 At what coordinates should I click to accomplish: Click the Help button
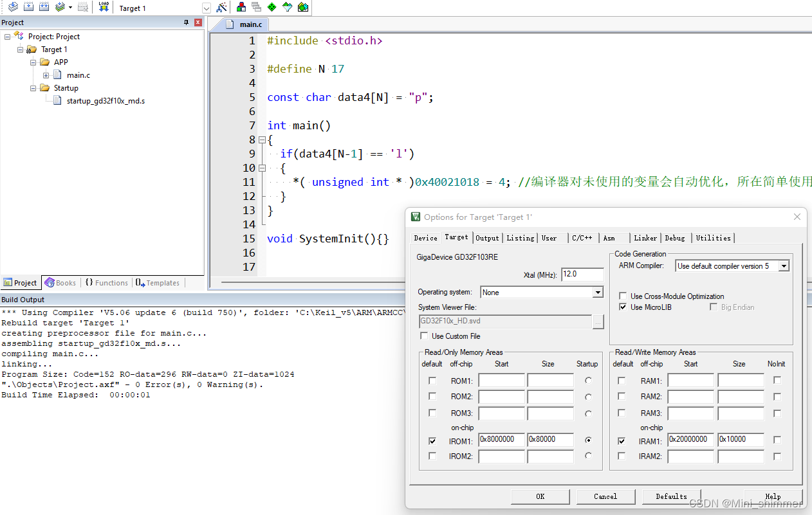(772, 496)
